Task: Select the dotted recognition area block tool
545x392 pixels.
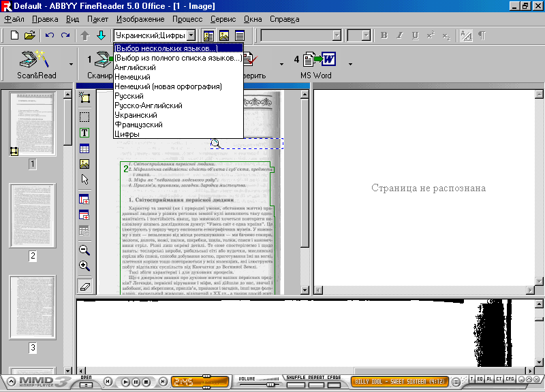Action: click(x=84, y=116)
